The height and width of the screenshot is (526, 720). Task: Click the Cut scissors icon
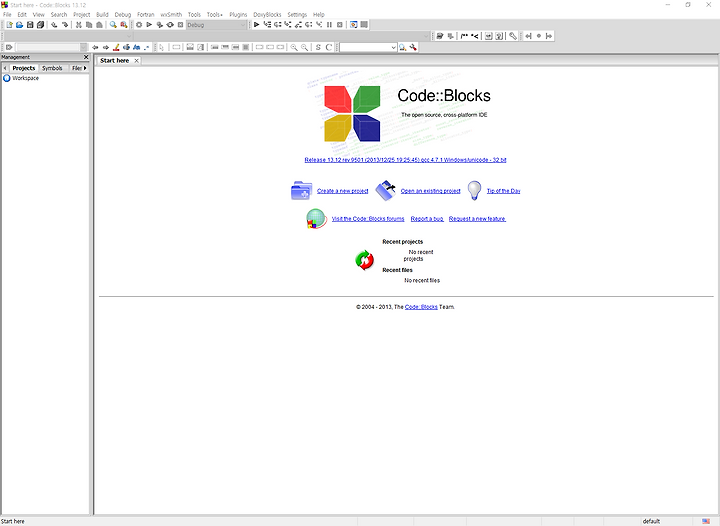[x=79, y=25]
